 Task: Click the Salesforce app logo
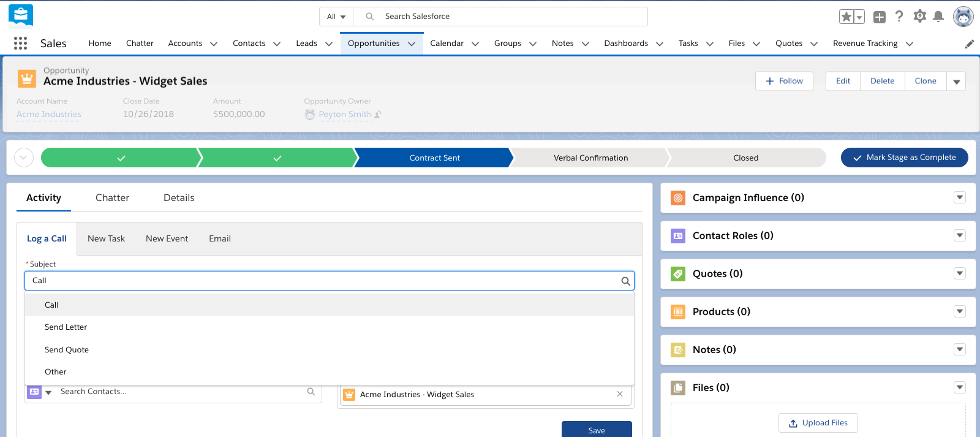tap(21, 16)
